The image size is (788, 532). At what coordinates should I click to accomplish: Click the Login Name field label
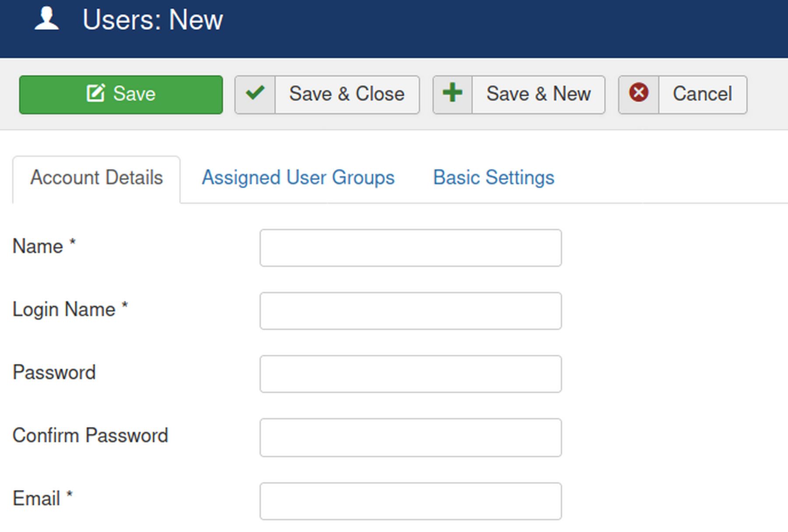[64, 310]
